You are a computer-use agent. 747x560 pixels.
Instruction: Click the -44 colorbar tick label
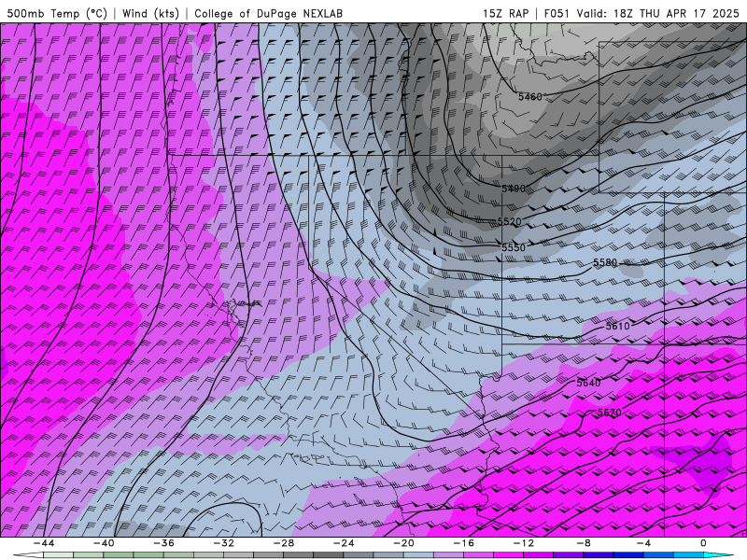43,543
